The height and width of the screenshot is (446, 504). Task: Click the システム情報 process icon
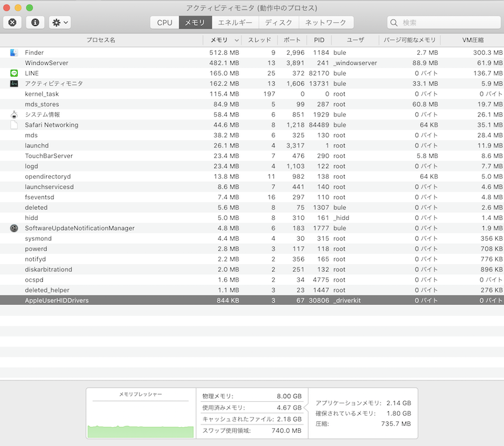tap(14, 115)
